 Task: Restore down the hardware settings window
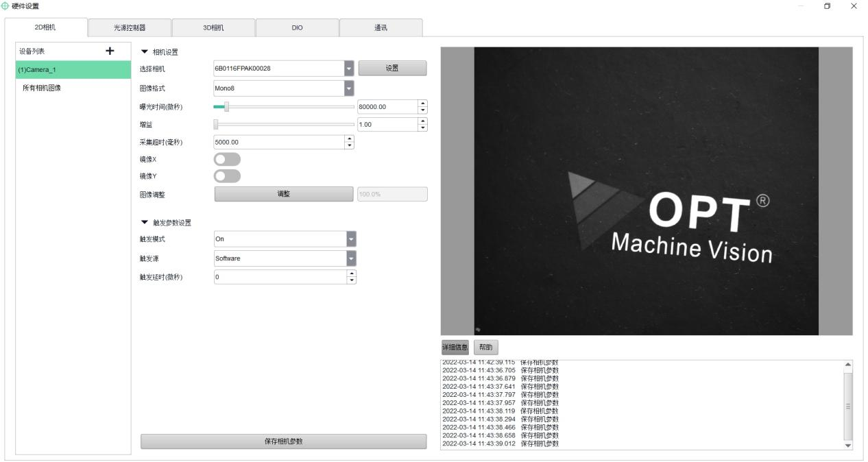click(828, 6)
